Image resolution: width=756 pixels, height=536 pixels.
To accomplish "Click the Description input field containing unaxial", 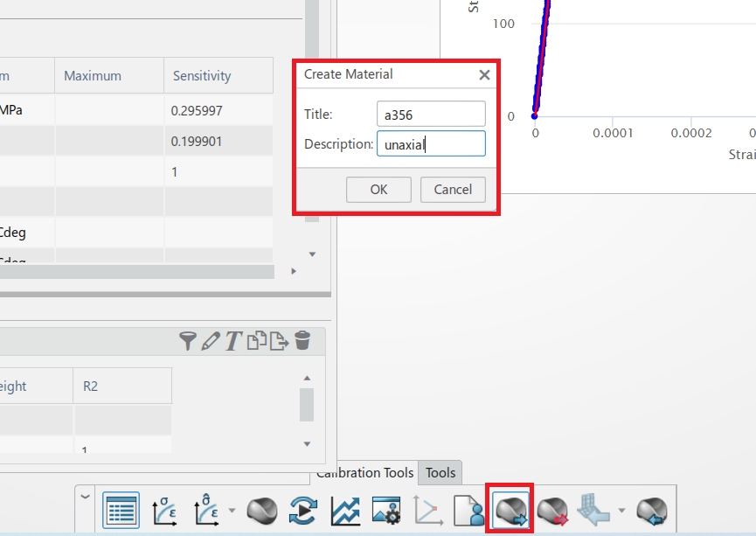I will coord(431,144).
